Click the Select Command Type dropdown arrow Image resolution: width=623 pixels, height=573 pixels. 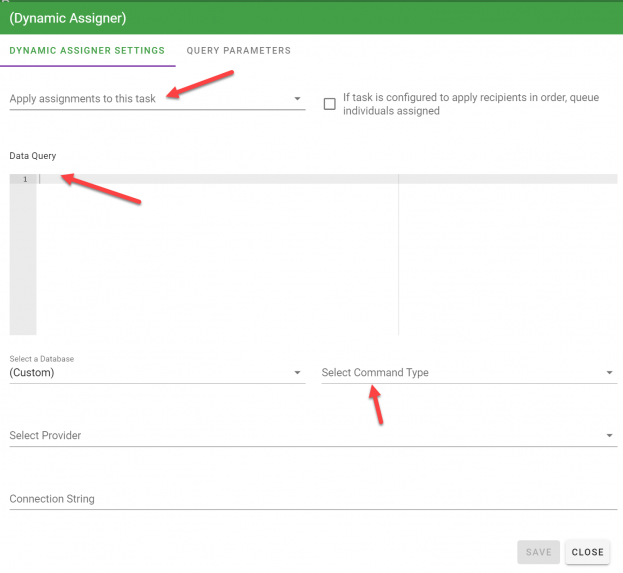pos(609,373)
